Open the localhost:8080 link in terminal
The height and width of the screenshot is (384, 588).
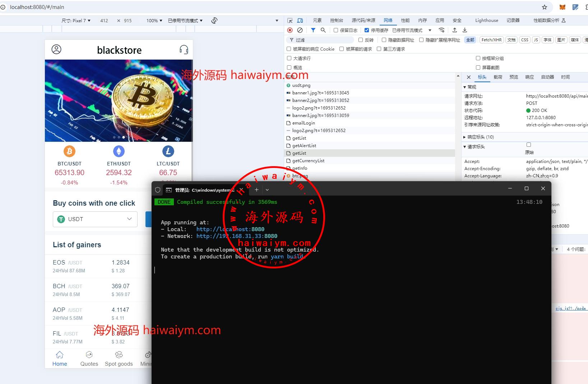point(230,229)
